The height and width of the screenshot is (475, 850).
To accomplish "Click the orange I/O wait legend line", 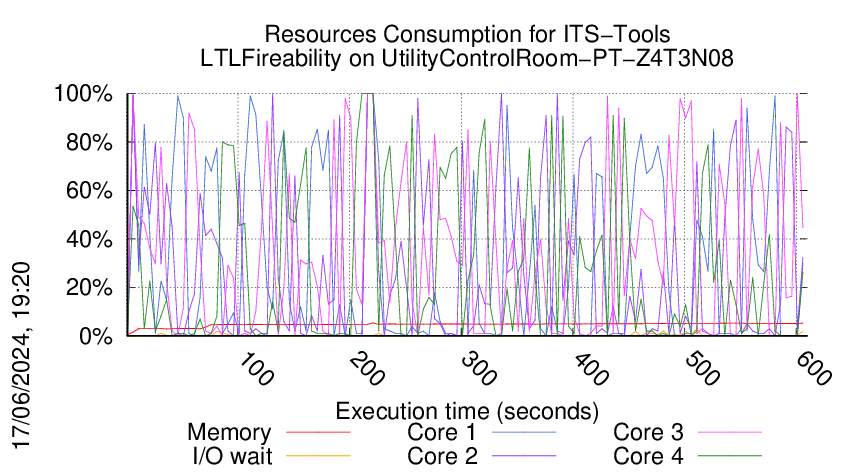I will tap(318, 456).
